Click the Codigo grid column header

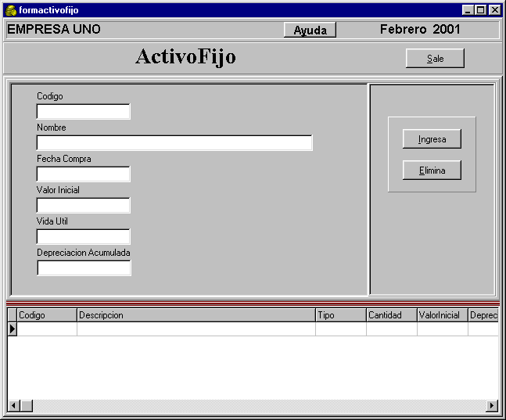click(x=47, y=315)
